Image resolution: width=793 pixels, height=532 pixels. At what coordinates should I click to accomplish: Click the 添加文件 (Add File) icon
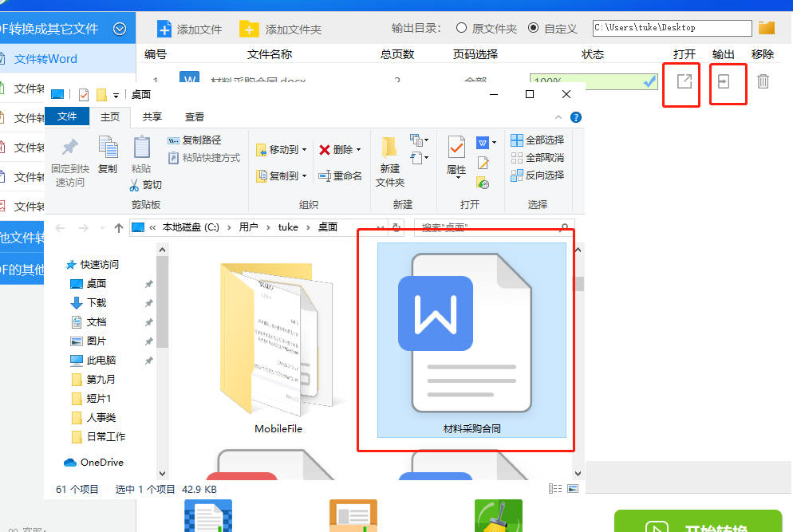click(166, 28)
